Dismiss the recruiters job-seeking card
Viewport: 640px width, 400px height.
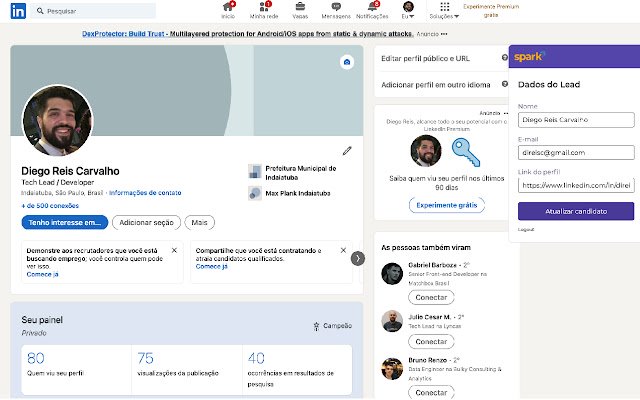174,250
